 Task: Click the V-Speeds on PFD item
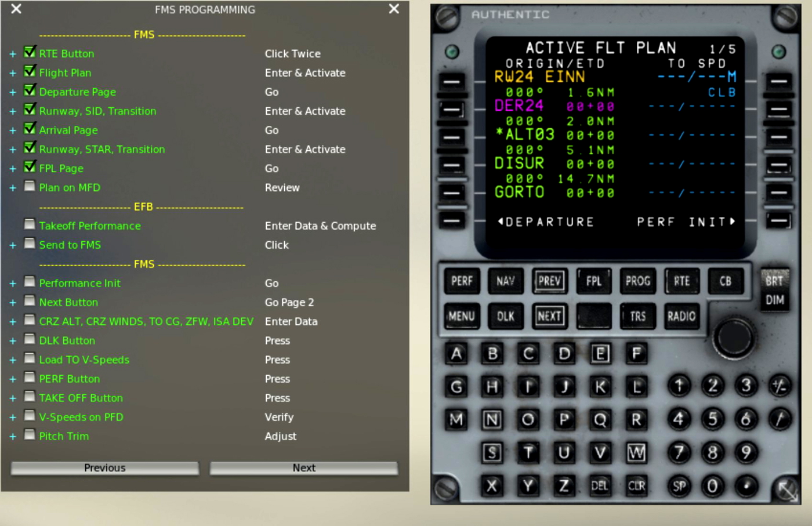81,417
